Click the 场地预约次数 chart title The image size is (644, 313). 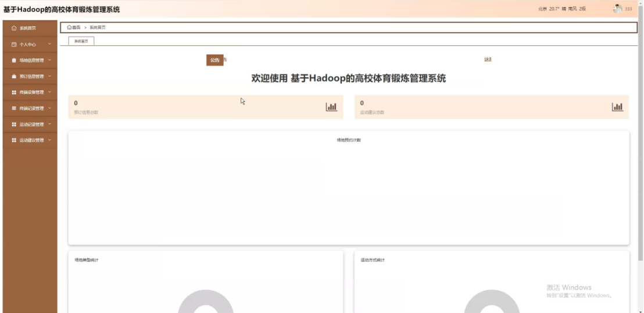[x=349, y=140]
